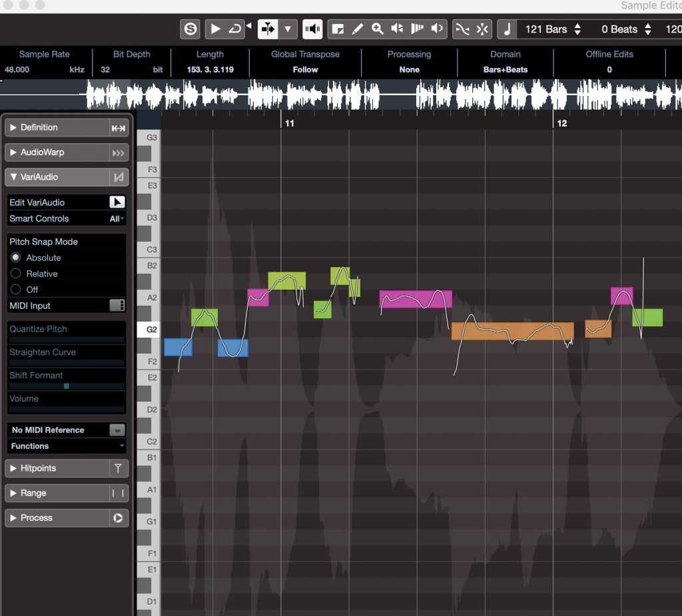The height and width of the screenshot is (616, 682).
Task: Toggle the Edit VariAudio activation button
Action: (118, 202)
